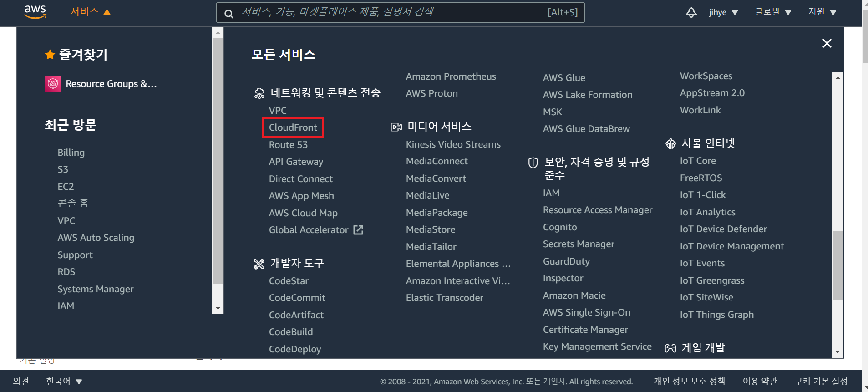Open WorkSpaces service
Viewport: 868px width, 392px height.
tap(706, 76)
